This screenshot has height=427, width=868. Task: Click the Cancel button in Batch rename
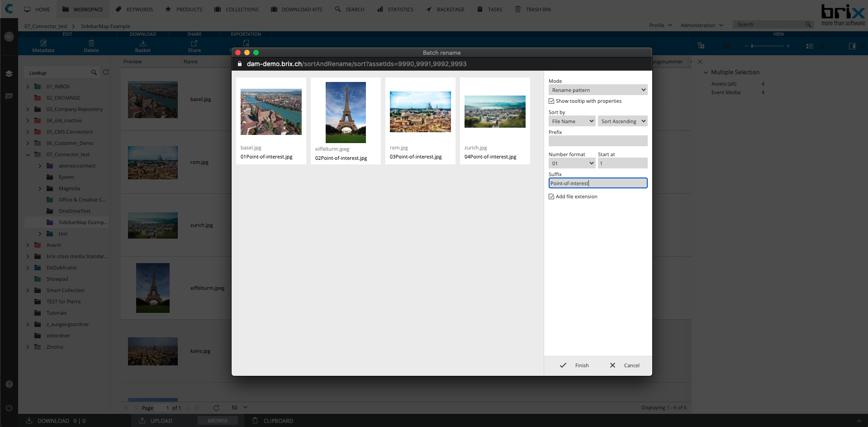click(x=625, y=365)
